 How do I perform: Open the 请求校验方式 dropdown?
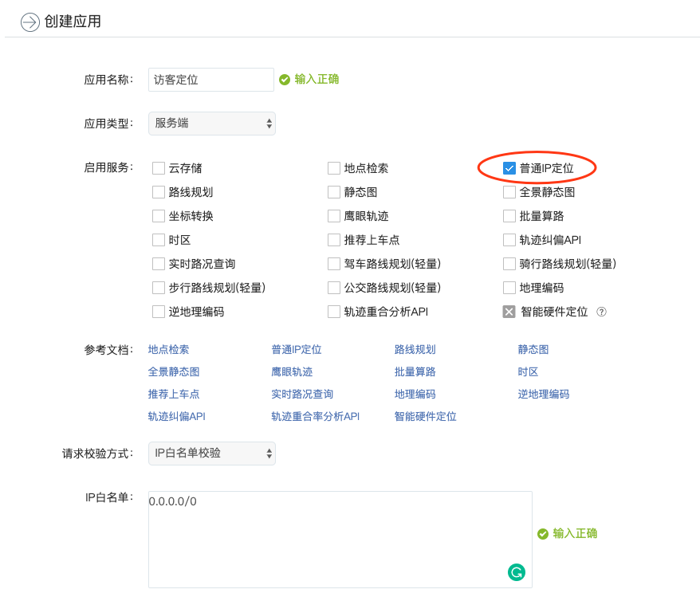pos(211,453)
